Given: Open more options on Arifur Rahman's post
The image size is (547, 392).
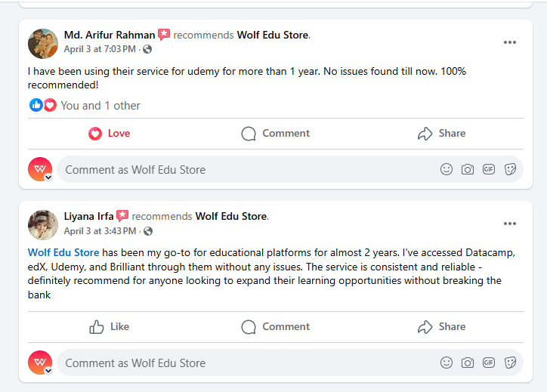Looking at the screenshot, I should click(510, 42).
